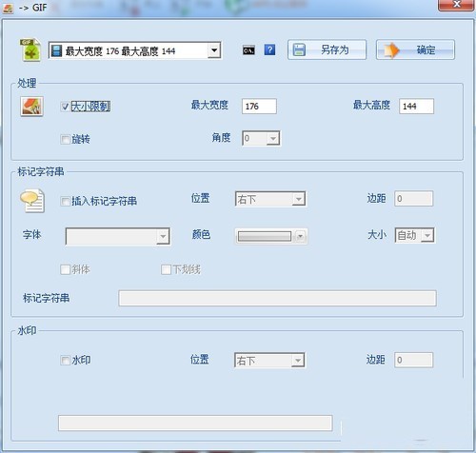Screen dimensions: 476x453
Task: Click the picture icon in 处理 section
Action: [x=31, y=107]
